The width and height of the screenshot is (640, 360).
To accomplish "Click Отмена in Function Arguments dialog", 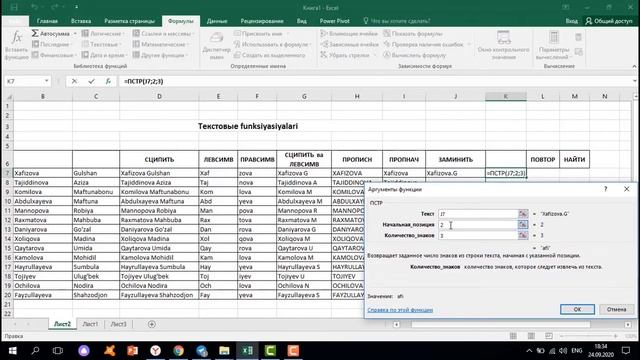I will point(616,309).
